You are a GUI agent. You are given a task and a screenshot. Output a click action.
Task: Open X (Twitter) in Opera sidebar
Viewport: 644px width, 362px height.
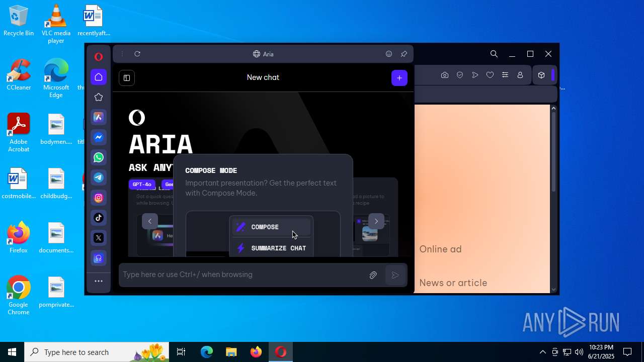pyautogui.click(x=99, y=238)
